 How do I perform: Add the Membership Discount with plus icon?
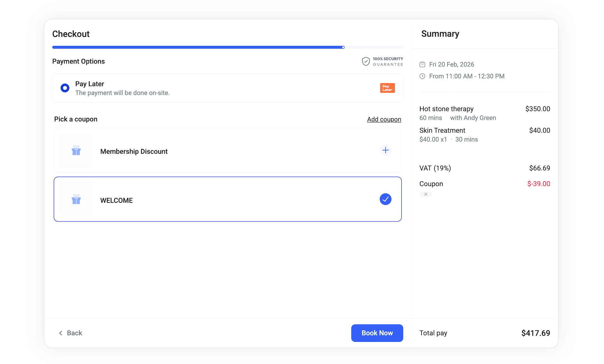point(385,150)
